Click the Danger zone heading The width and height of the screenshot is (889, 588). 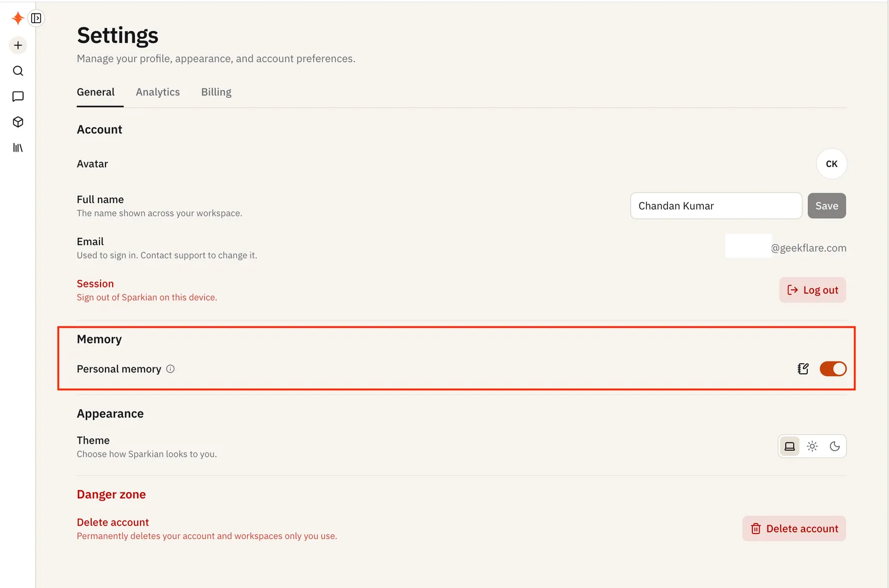point(111,495)
